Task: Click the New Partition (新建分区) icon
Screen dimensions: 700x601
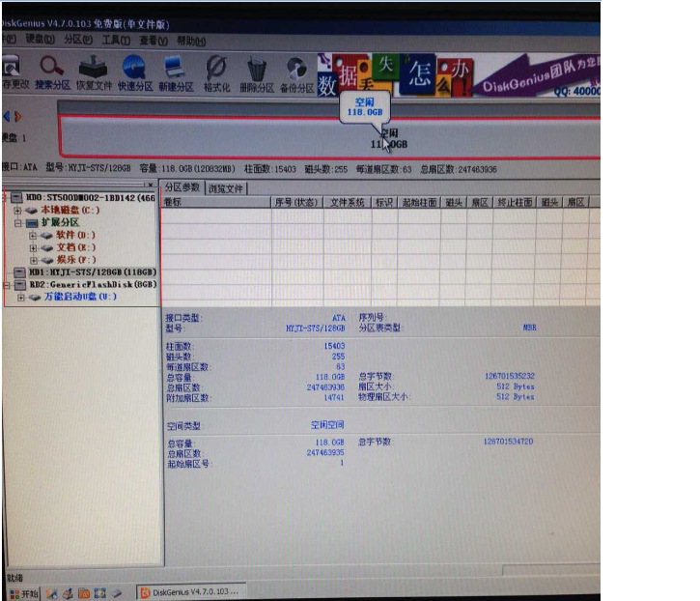Action: (x=176, y=74)
